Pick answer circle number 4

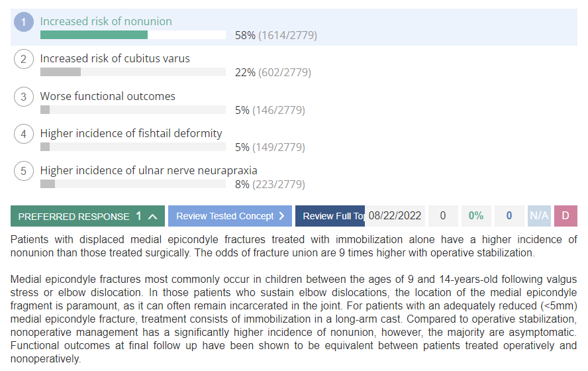tap(24, 134)
